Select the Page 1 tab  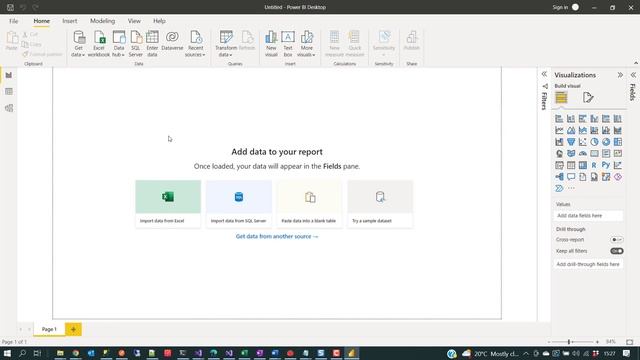point(49,329)
